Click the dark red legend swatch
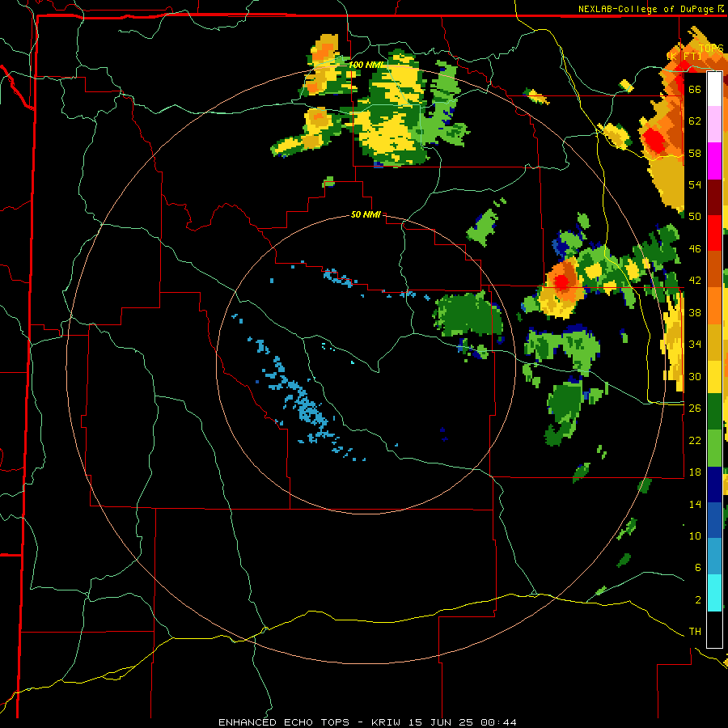 click(x=714, y=197)
